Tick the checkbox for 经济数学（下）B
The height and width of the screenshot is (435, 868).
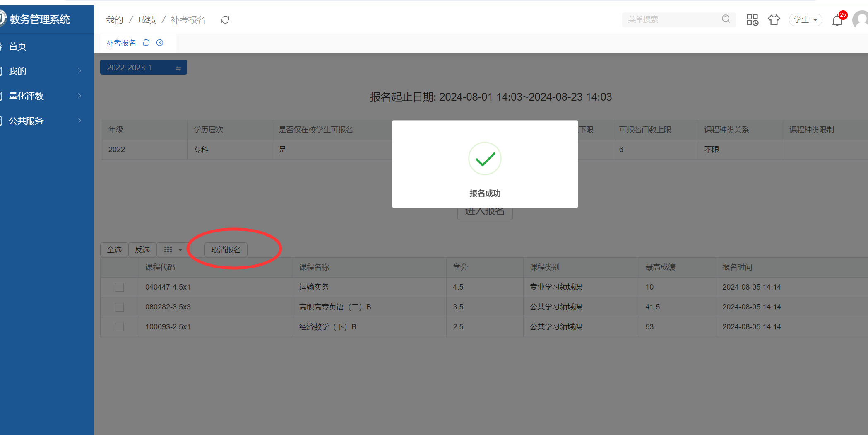119,327
